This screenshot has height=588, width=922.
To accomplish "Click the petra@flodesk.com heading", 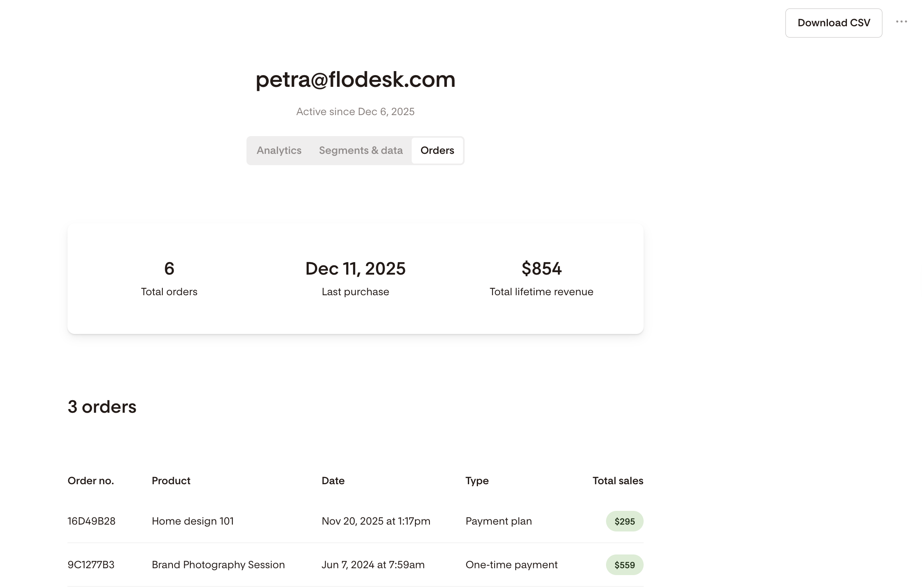I will click(356, 80).
